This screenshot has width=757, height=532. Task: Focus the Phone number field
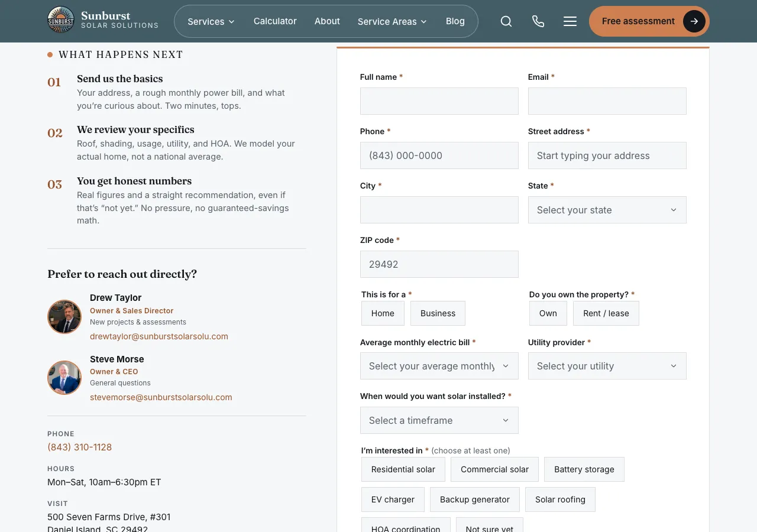(439, 155)
